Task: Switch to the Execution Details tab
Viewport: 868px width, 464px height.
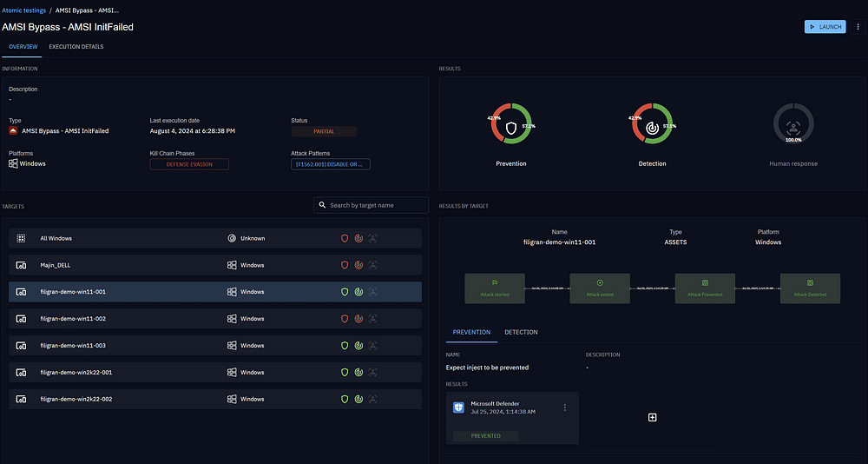Action: (x=76, y=47)
